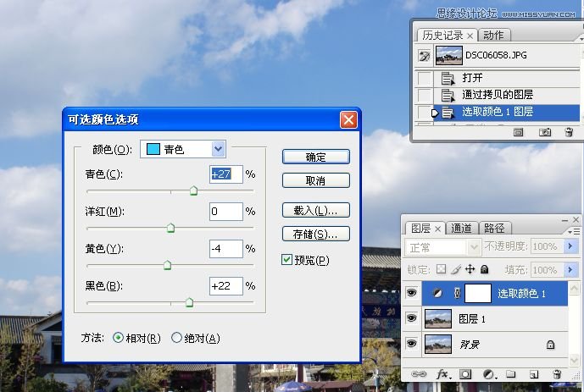Set history brush source for DSC06058.JPG snapshot
The image size is (584, 392).
tap(424, 56)
